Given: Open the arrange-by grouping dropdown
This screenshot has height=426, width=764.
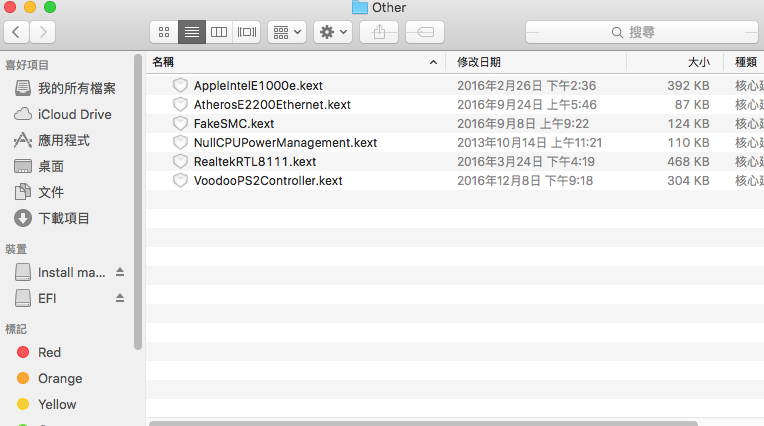Looking at the screenshot, I should pos(286,32).
